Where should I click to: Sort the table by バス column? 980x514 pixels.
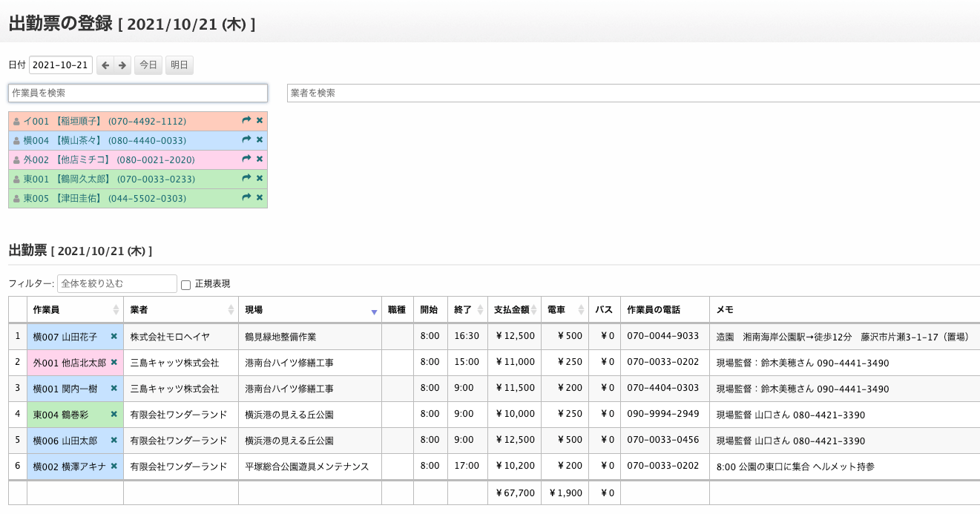[605, 309]
